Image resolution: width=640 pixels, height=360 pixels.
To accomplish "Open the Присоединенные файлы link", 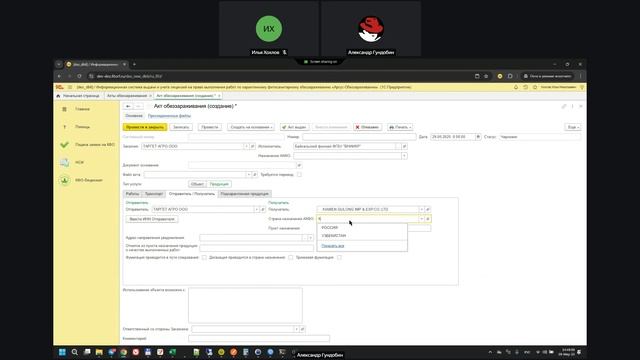I will (169, 116).
